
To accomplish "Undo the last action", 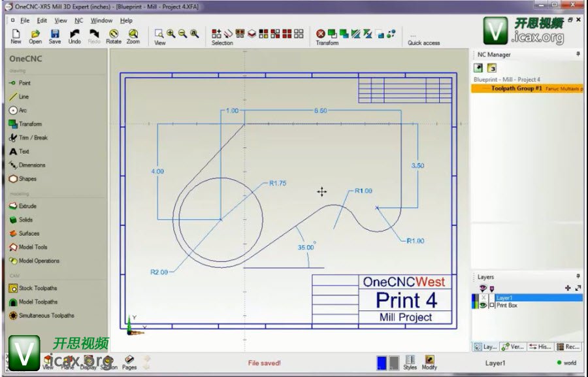I will 74,37.
